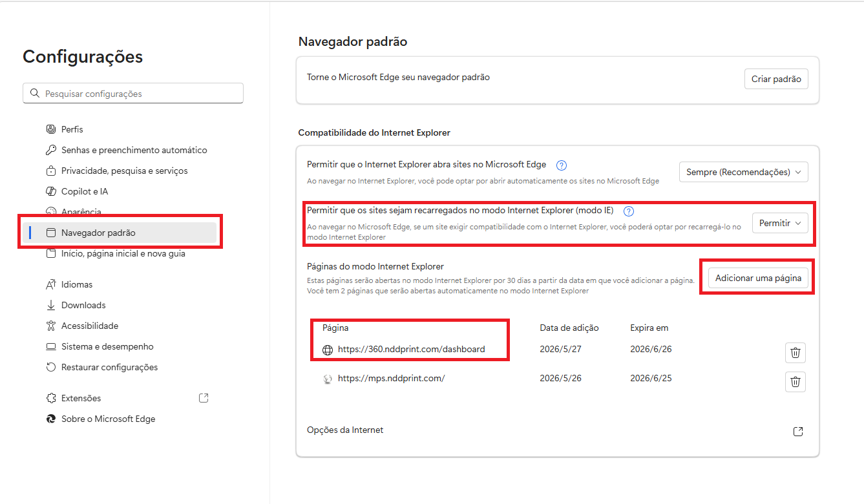This screenshot has height=504, width=864.
Task: Click globe icon of 360.nddprint.com row
Action: pyautogui.click(x=328, y=350)
